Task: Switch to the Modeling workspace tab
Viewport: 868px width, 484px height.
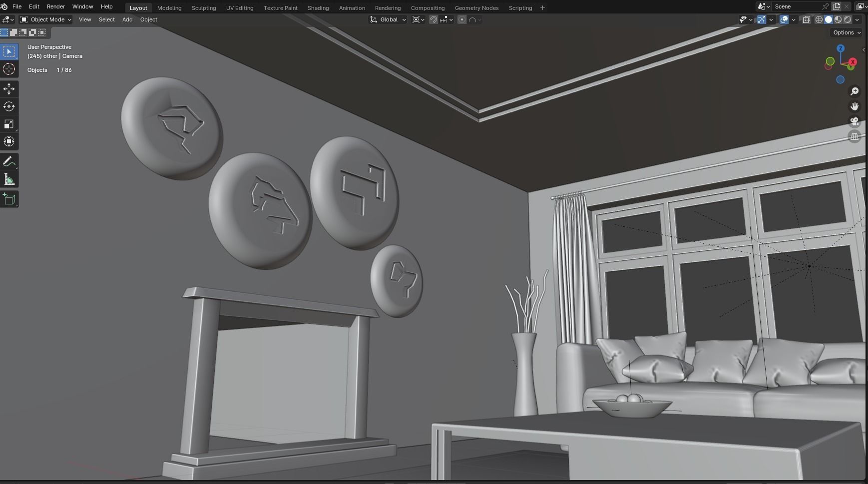Action: (169, 8)
